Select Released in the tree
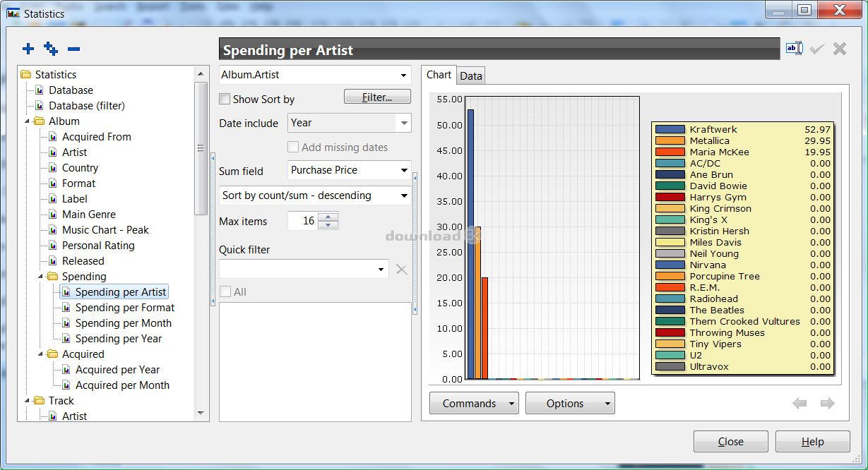The height and width of the screenshot is (470, 868). point(83,261)
